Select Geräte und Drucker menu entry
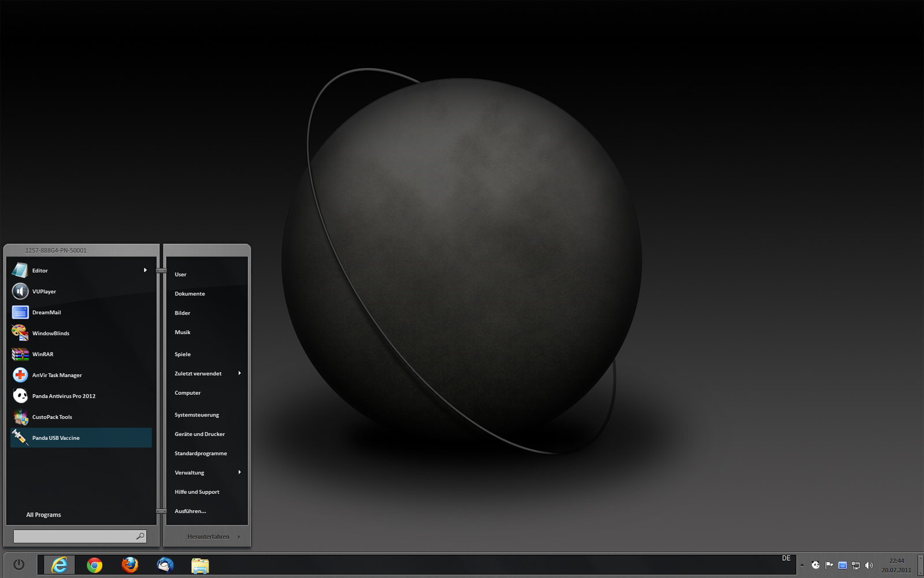 coord(200,434)
